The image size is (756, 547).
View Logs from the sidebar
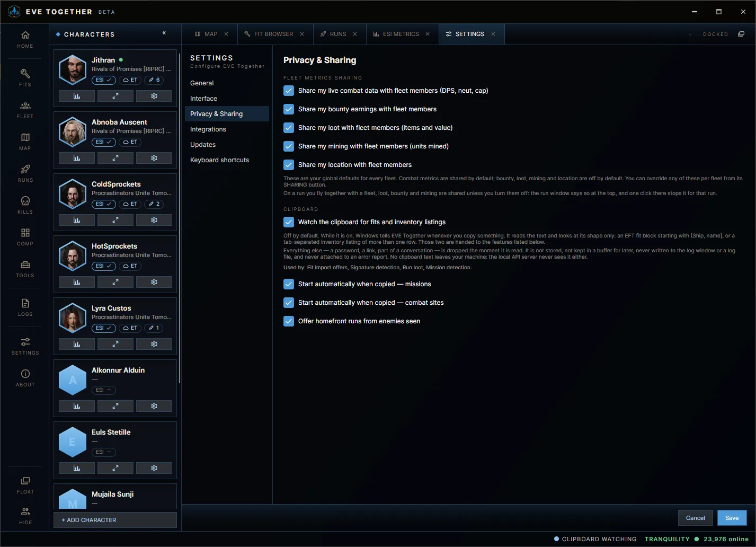coord(25,307)
